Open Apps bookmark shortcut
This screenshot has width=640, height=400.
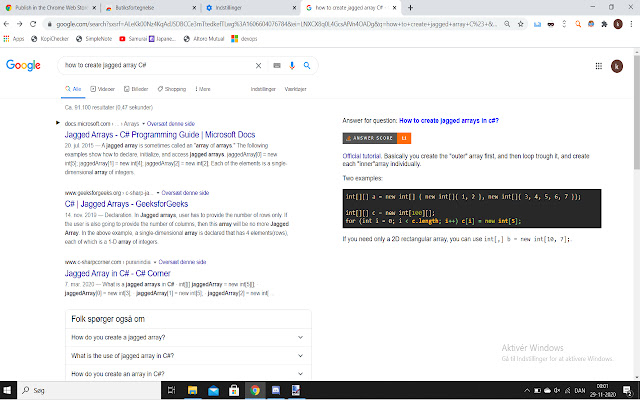coord(14,39)
